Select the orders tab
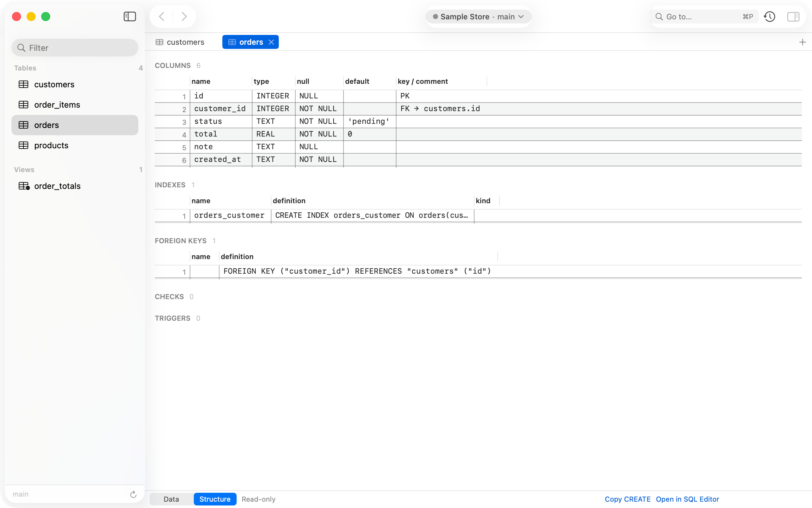 point(250,42)
